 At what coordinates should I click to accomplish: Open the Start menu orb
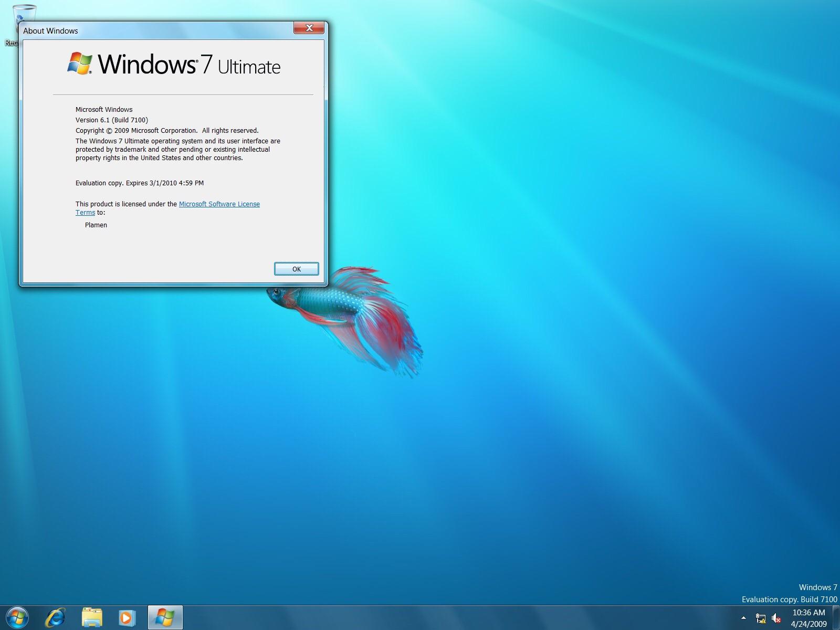[17, 617]
